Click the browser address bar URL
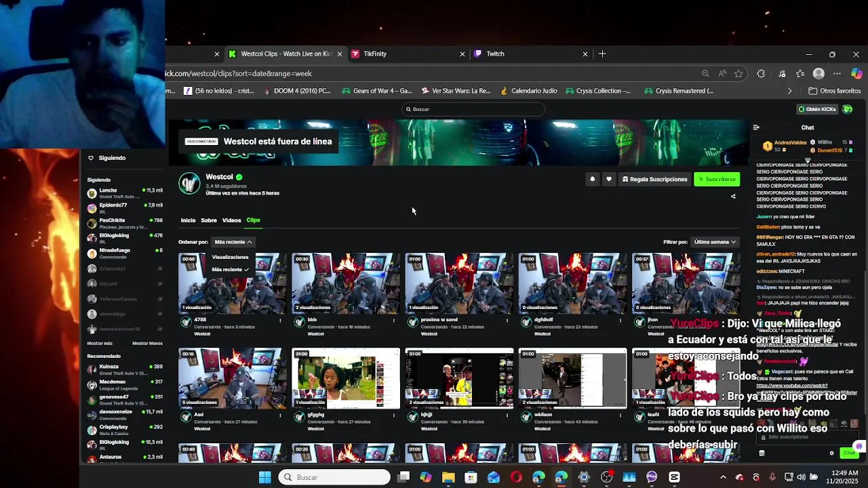 tap(239, 73)
